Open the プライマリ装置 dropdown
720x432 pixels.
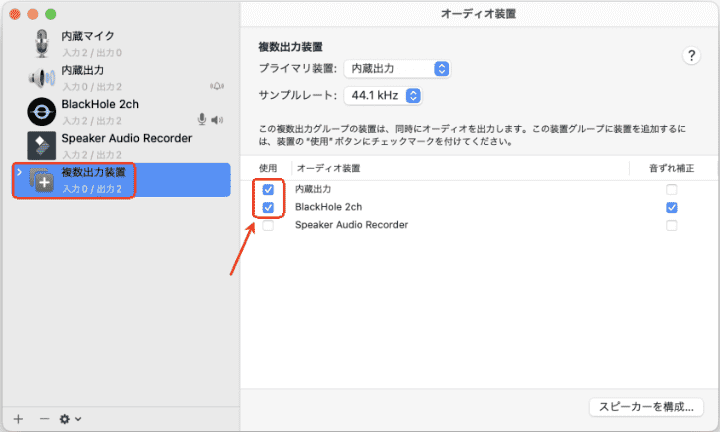tap(397, 69)
